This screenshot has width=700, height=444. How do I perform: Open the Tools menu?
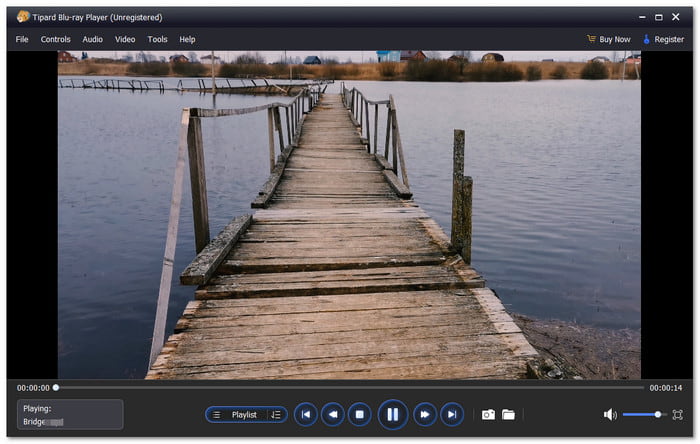157,39
